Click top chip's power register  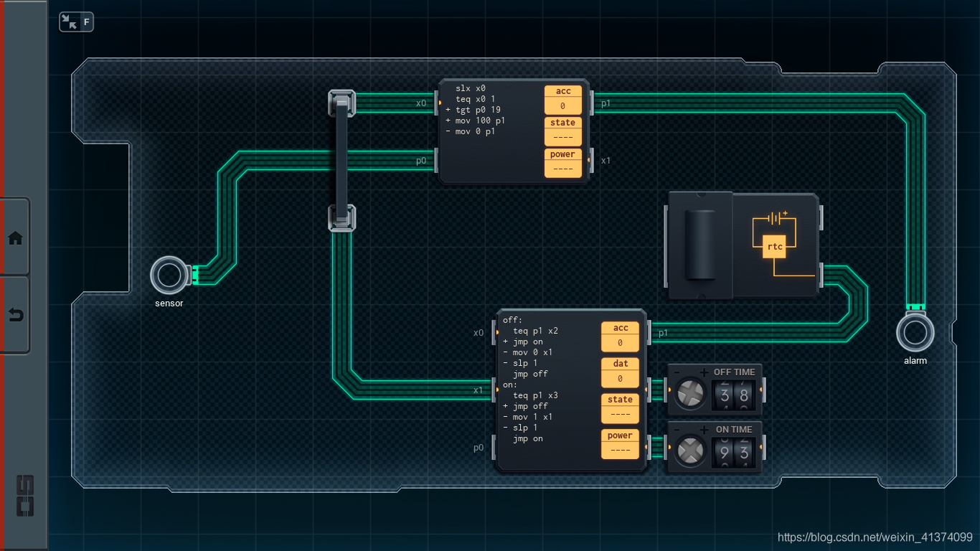563,162
